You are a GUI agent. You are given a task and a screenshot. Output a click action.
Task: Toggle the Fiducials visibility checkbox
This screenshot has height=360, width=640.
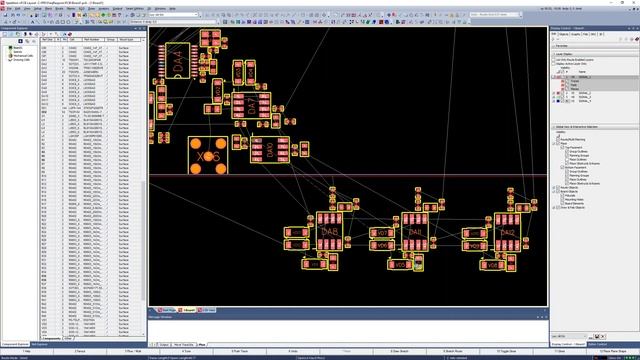click(562, 196)
